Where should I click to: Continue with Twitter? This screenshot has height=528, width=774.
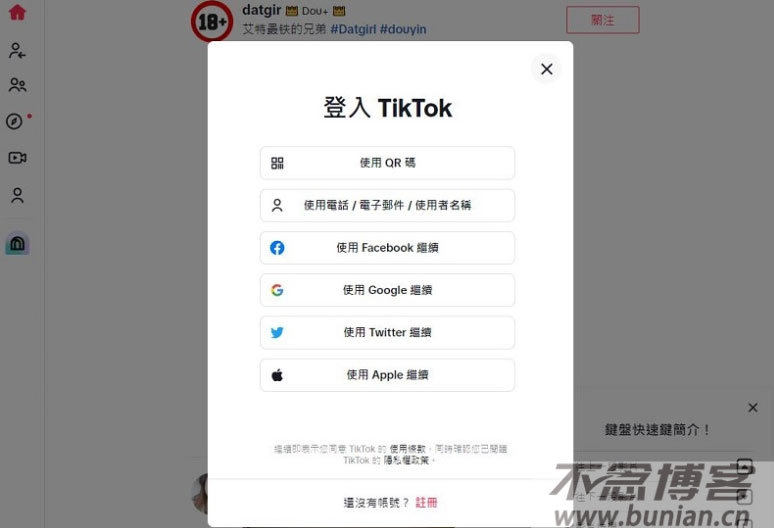coord(387,333)
